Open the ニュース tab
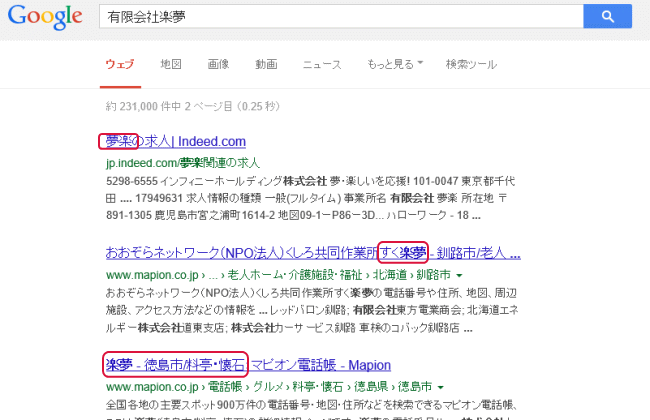 click(322, 64)
